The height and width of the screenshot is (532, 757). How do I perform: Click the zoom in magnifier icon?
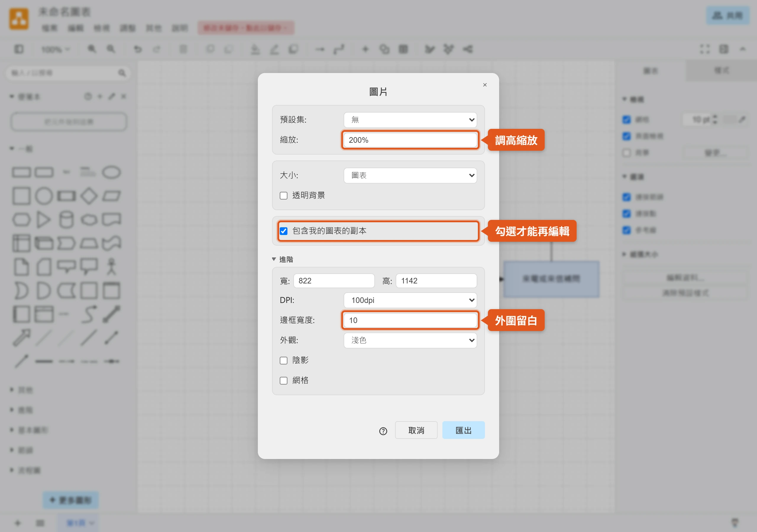point(92,49)
